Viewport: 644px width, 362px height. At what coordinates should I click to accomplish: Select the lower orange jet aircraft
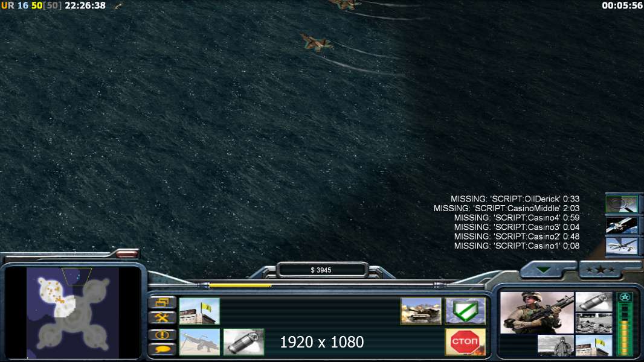[316, 43]
